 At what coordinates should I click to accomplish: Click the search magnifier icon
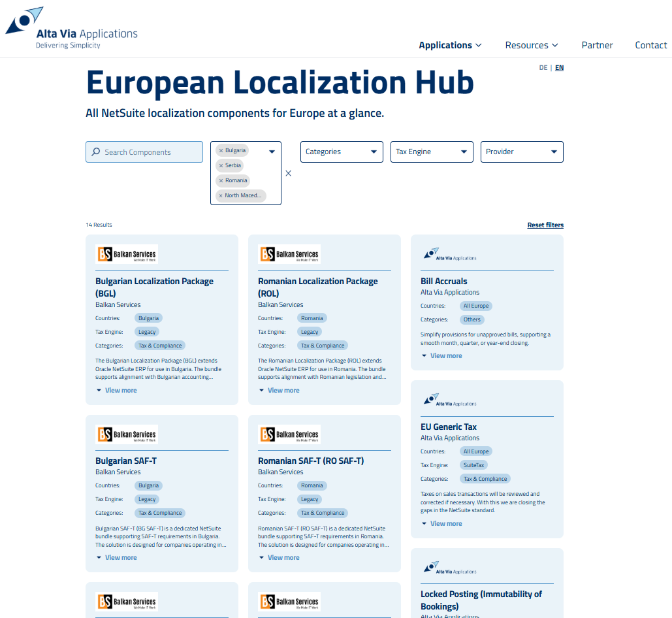(x=96, y=152)
